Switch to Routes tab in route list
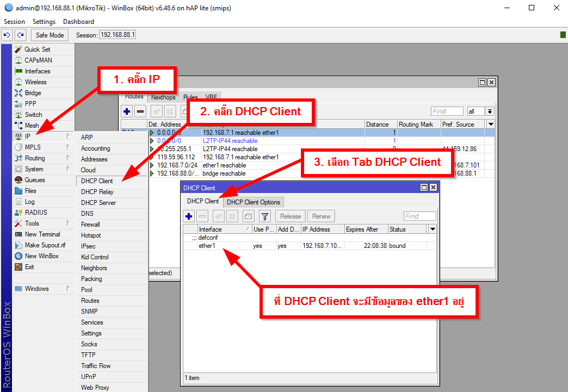The width and height of the screenshot is (568, 392). 134,96
